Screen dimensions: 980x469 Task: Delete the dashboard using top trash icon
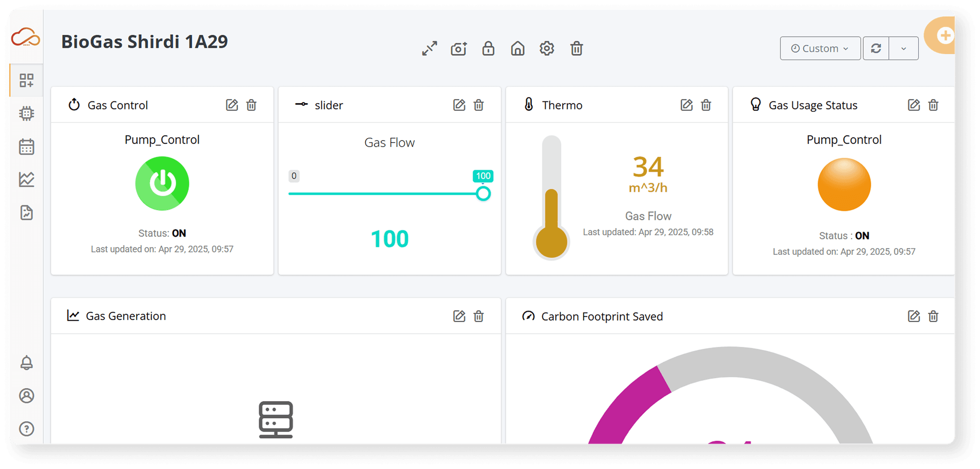click(x=577, y=48)
